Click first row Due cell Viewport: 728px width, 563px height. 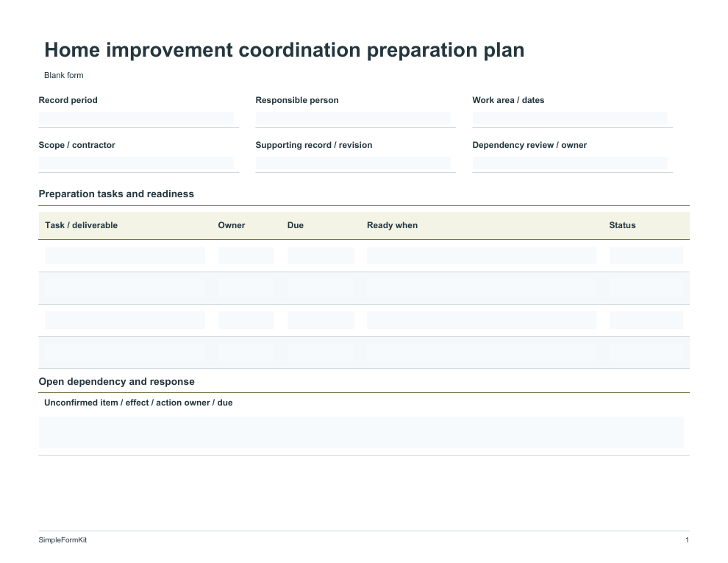tap(321, 255)
